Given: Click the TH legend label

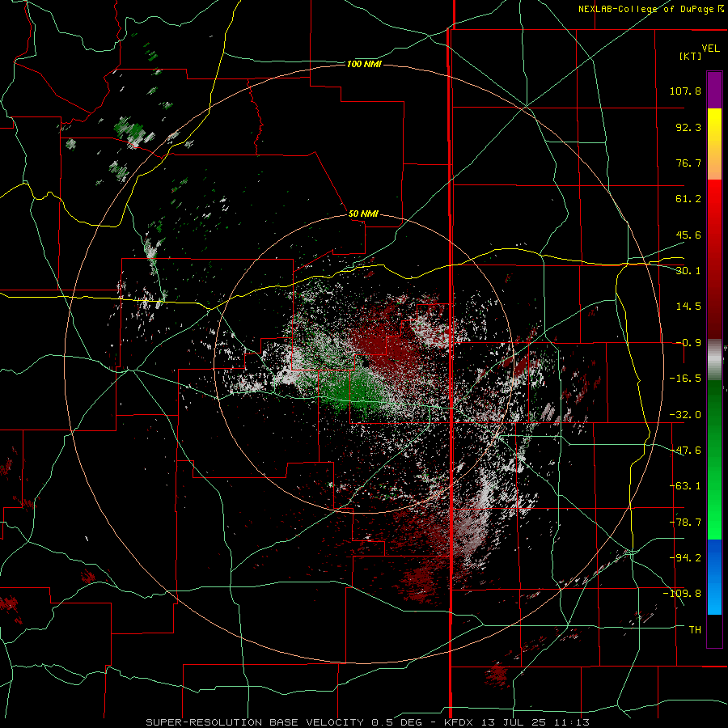Looking at the screenshot, I should (695, 630).
